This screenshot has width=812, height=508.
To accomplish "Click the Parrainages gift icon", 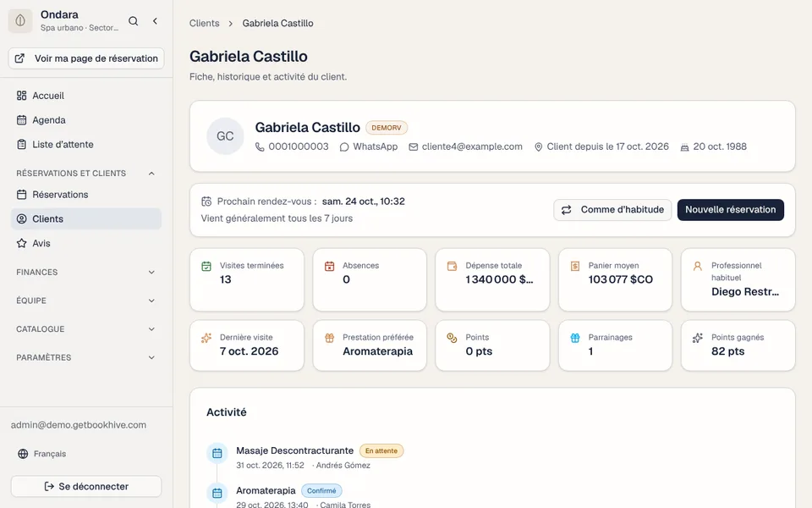I will (575, 338).
